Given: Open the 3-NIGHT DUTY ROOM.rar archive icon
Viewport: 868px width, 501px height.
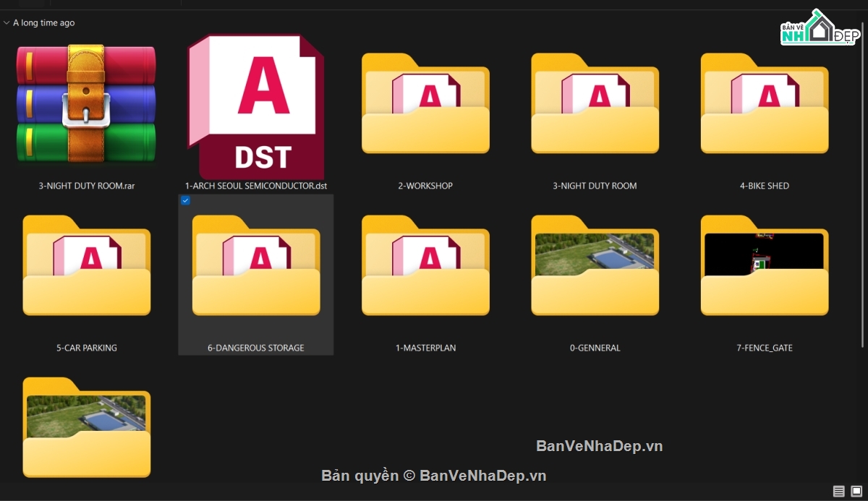Looking at the screenshot, I should (87, 104).
